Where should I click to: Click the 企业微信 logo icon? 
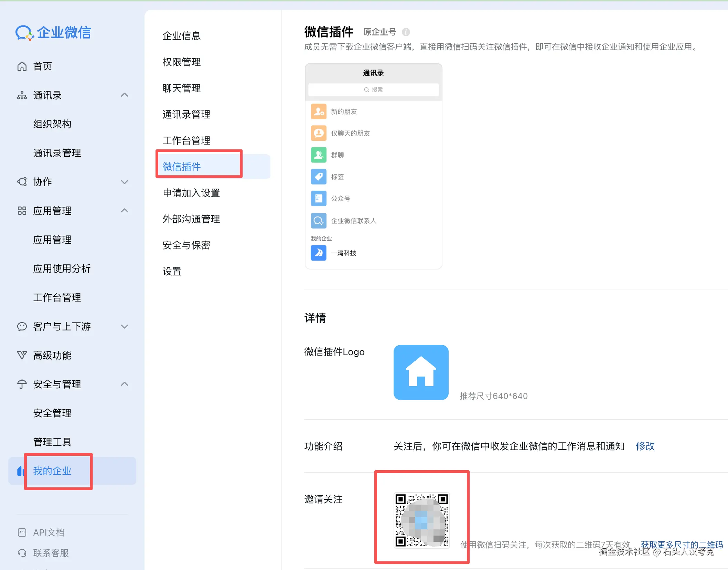[24, 33]
